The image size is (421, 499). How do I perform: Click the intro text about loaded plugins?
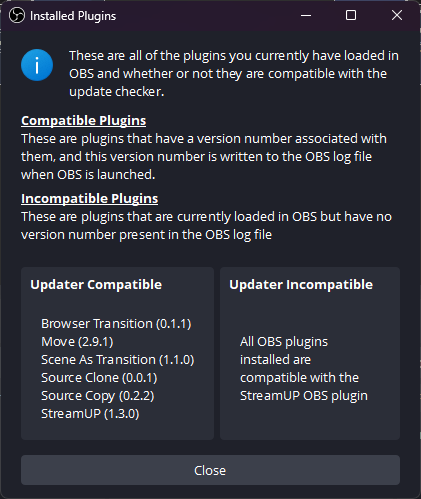tap(234, 73)
